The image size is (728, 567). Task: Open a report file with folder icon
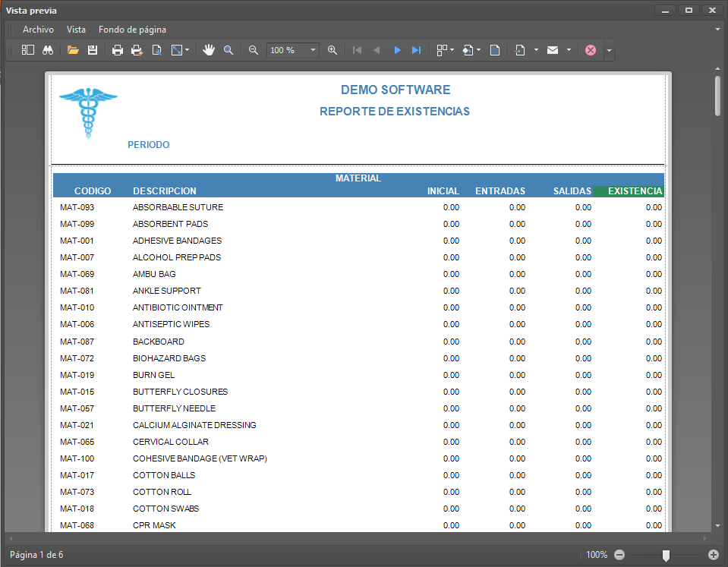click(73, 50)
